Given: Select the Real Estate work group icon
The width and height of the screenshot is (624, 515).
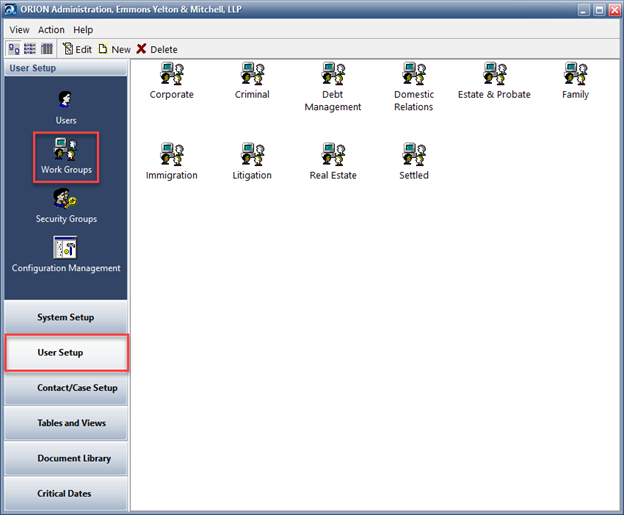Looking at the screenshot, I should click(x=333, y=154).
